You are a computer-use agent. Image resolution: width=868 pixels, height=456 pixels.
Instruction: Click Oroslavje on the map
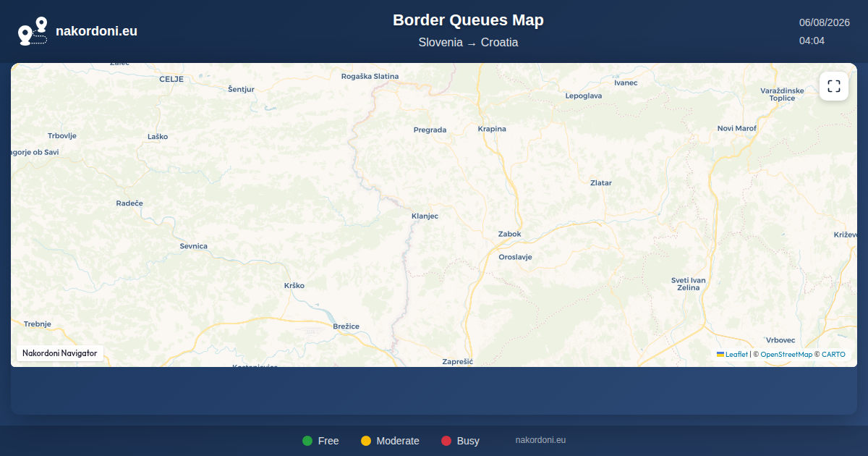click(x=515, y=257)
